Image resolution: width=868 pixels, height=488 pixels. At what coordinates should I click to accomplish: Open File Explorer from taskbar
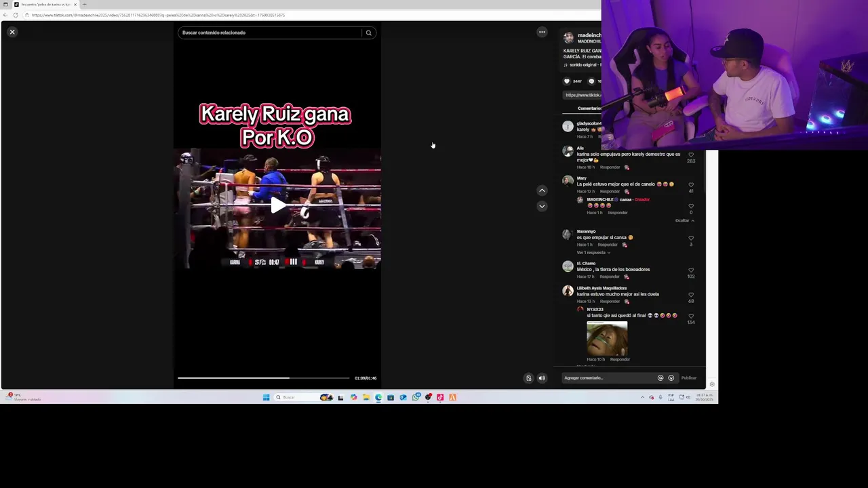366,397
